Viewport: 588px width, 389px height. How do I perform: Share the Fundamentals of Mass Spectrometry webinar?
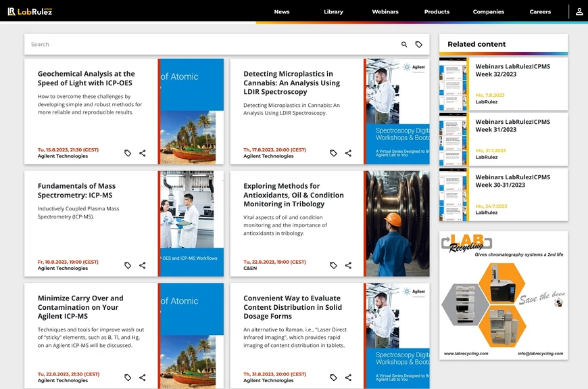[143, 265]
